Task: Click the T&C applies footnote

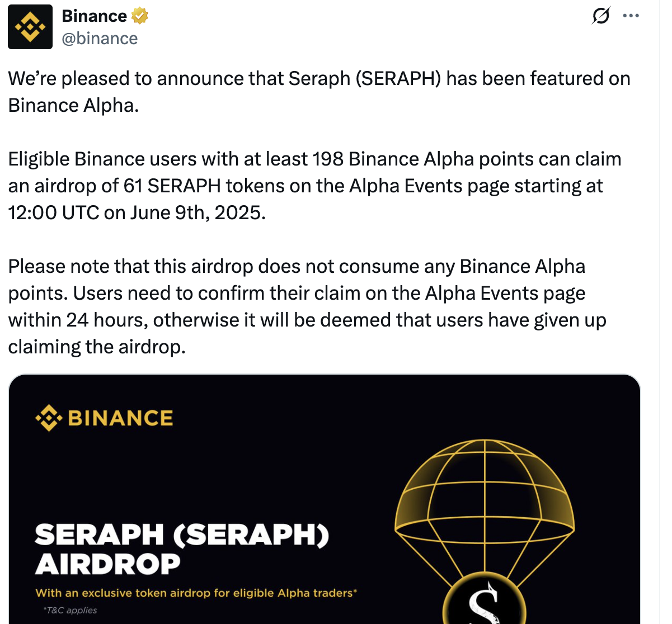Action: (70, 610)
